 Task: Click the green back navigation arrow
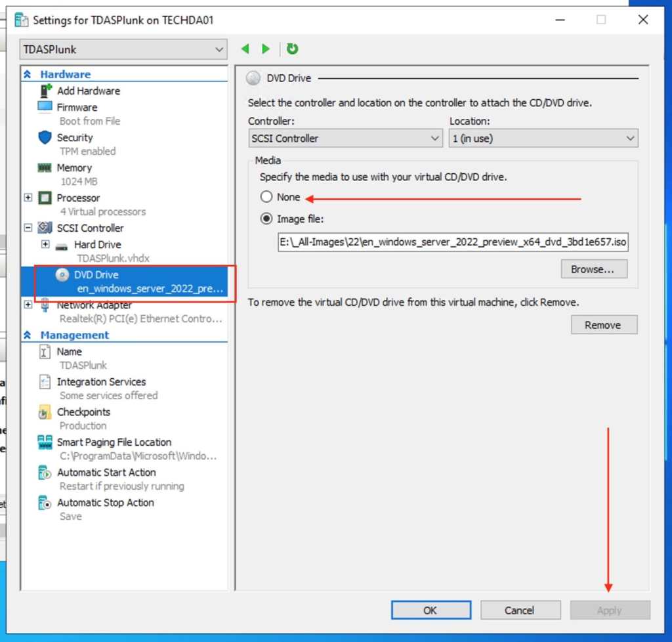point(245,49)
